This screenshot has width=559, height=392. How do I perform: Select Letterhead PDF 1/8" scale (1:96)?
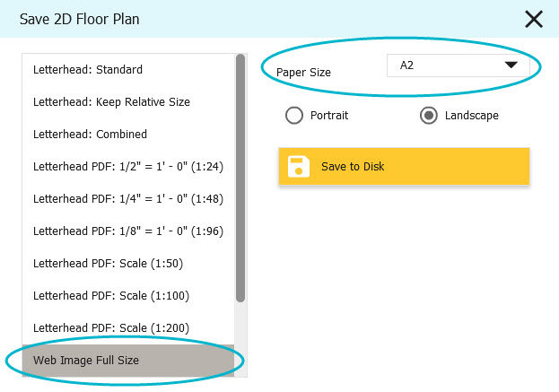point(128,231)
